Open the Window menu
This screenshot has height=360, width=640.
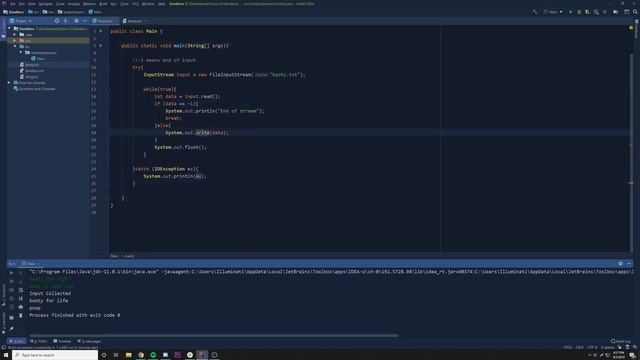(x=148, y=4)
